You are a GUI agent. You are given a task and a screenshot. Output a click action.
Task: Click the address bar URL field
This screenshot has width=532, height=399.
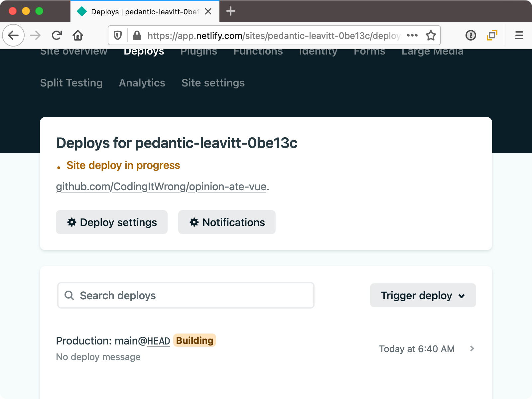[x=274, y=36]
